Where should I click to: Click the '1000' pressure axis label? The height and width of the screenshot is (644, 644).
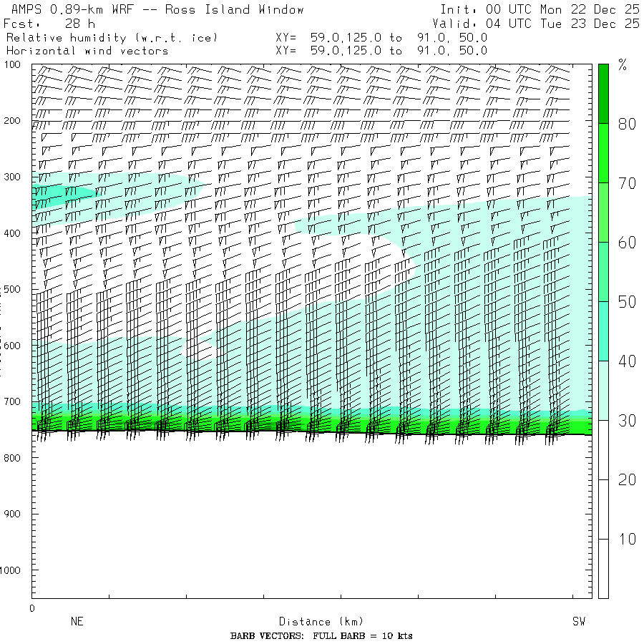tap(10, 570)
